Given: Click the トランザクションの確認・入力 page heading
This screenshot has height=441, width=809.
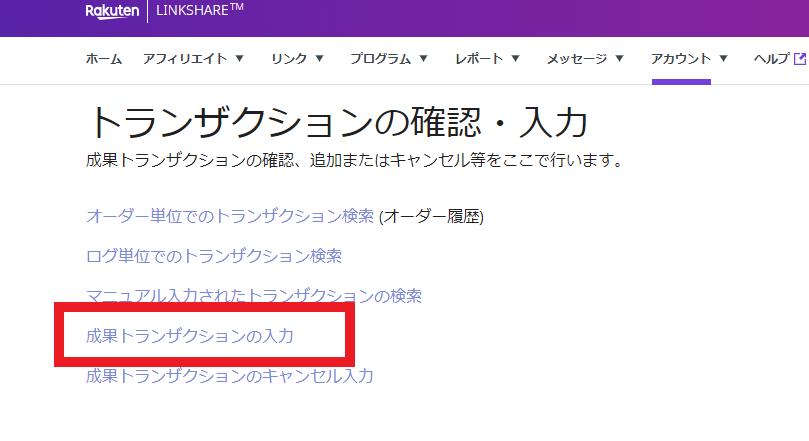Looking at the screenshot, I should [338, 121].
